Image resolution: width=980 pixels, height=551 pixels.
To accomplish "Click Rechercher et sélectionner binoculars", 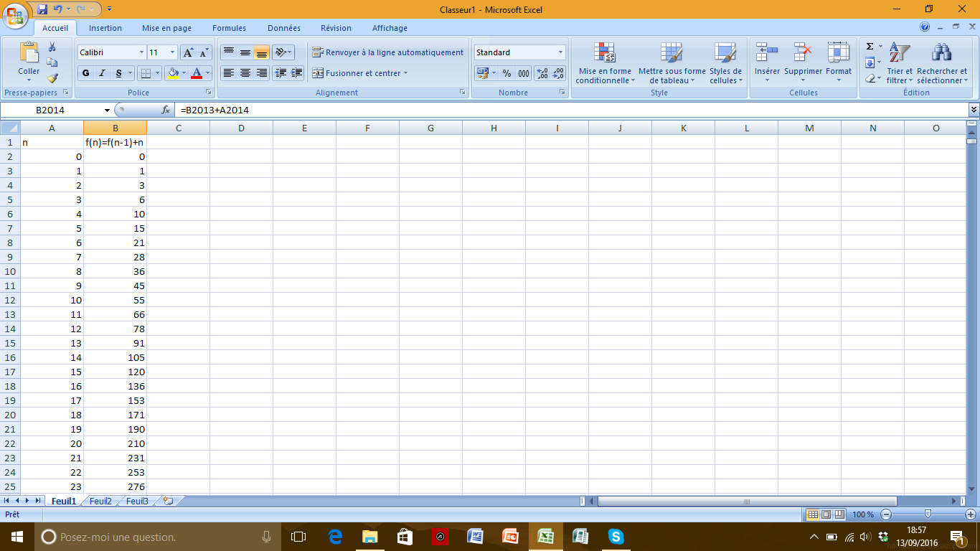I will pyautogui.click(x=941, y=63).
